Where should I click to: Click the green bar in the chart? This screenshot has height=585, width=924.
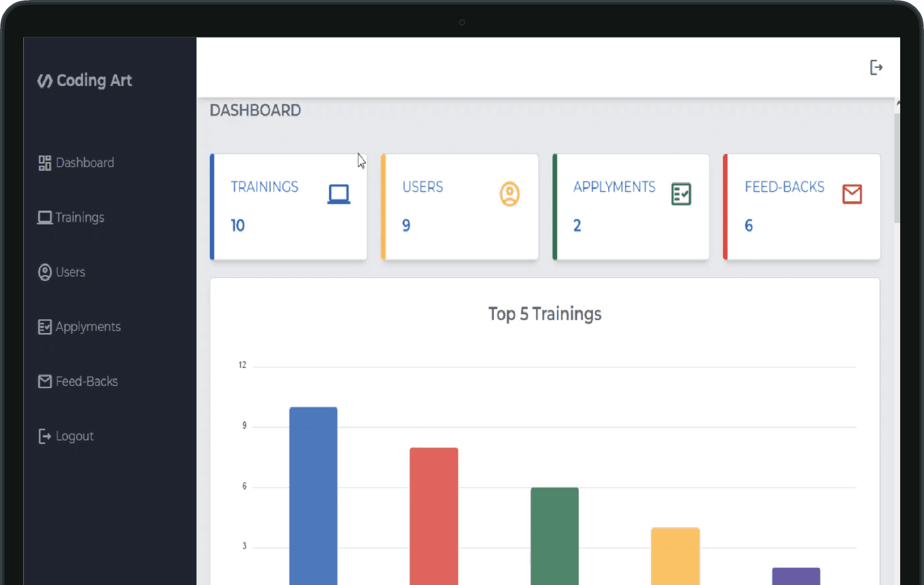tap(555, 536)
